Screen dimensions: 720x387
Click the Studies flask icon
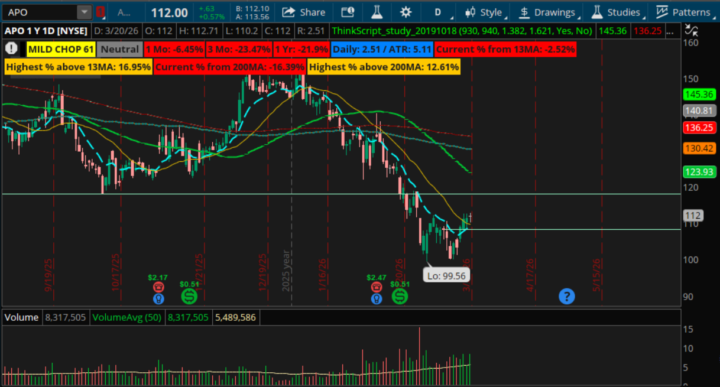point(596,12)
